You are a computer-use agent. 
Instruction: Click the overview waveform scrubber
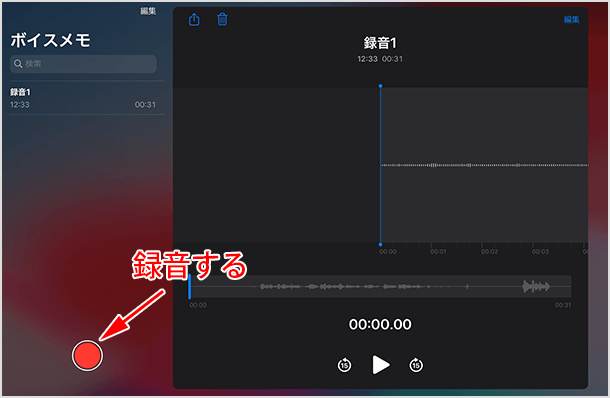(x=380, y=287)
